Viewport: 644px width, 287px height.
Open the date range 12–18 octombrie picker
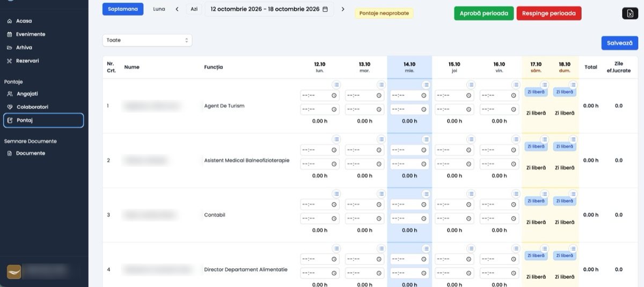click(x=269, y=9)
